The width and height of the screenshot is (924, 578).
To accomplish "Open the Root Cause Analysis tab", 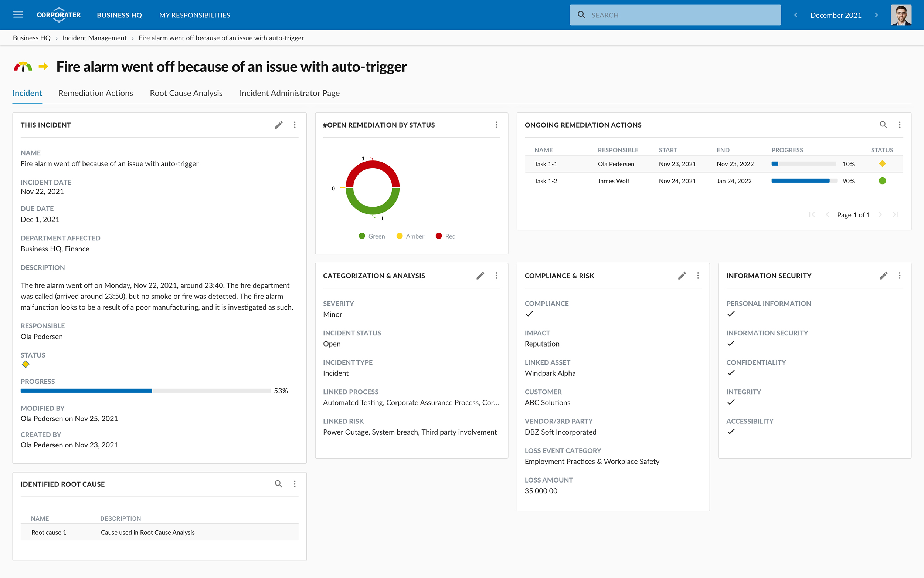I will click(186, 93).
